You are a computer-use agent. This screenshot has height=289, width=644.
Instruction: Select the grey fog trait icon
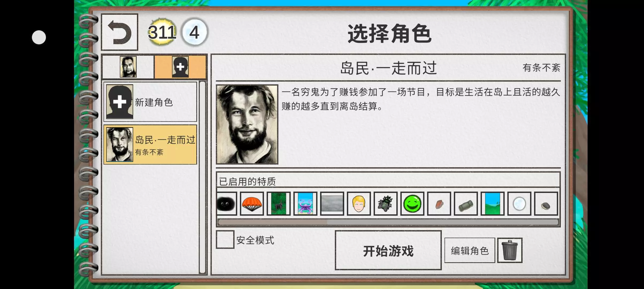point(332,204)
